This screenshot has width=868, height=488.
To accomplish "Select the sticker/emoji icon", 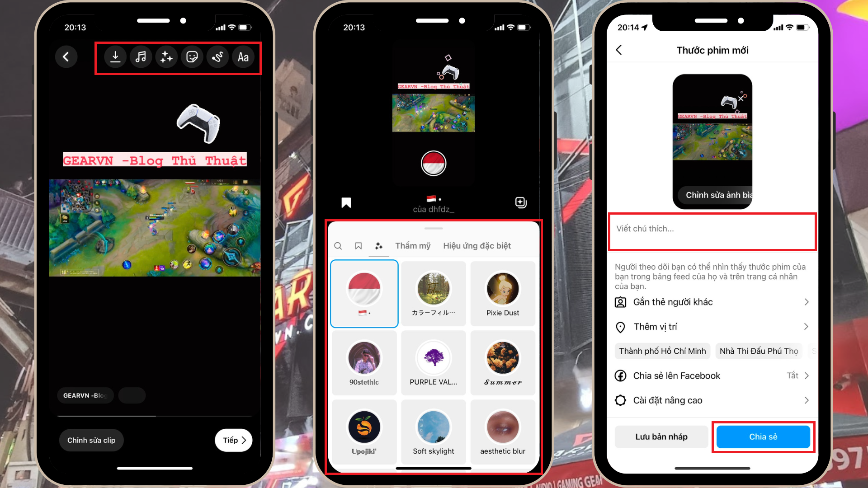I will click(191, 56).
